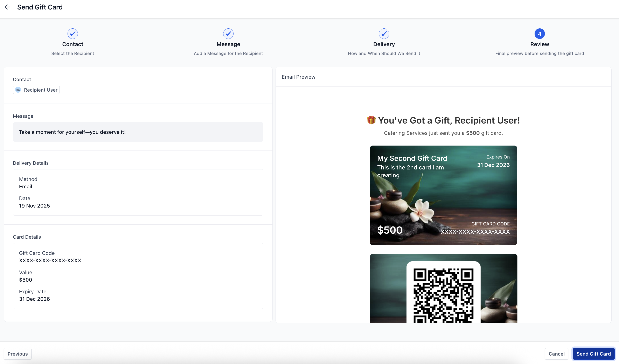Click the QR code image
The width and height of the screenshot is (619, 364).
click(x=443, y=295)
